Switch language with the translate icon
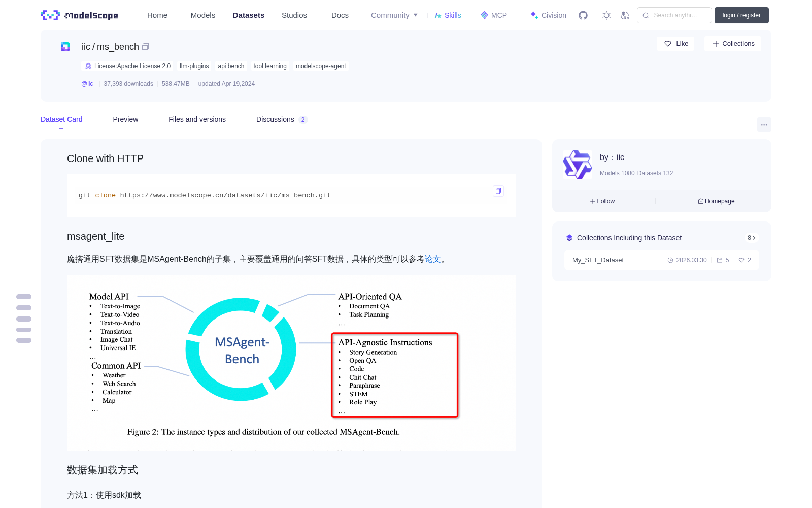Image resolution: width=812 pixels, height=508 pixels. (625, 15)
